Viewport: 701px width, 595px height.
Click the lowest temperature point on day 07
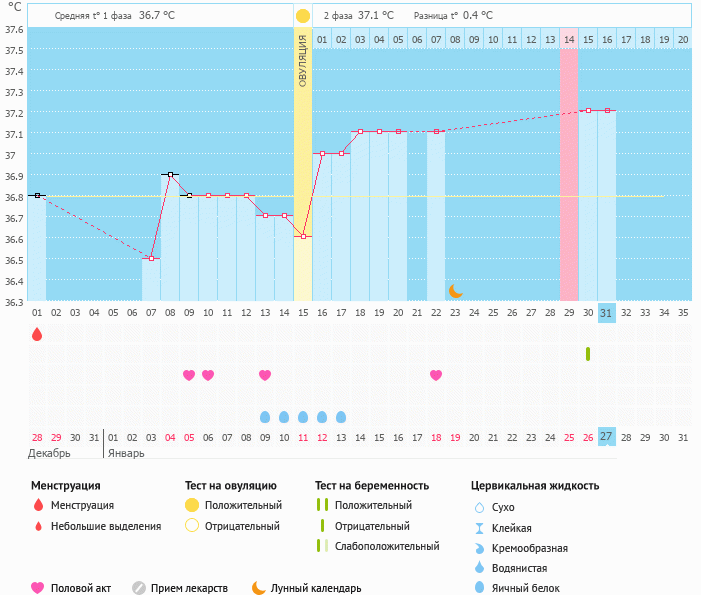click(x=151, y=258)
